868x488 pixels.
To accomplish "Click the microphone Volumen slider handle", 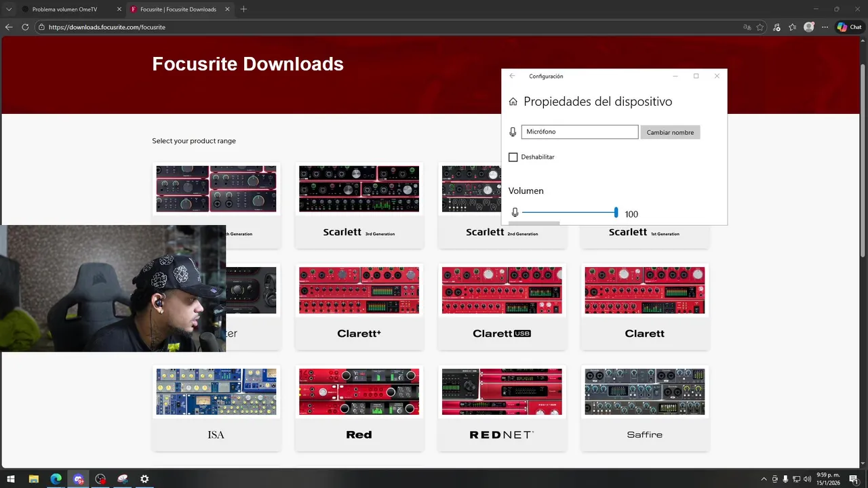I will tap(616, 213).
